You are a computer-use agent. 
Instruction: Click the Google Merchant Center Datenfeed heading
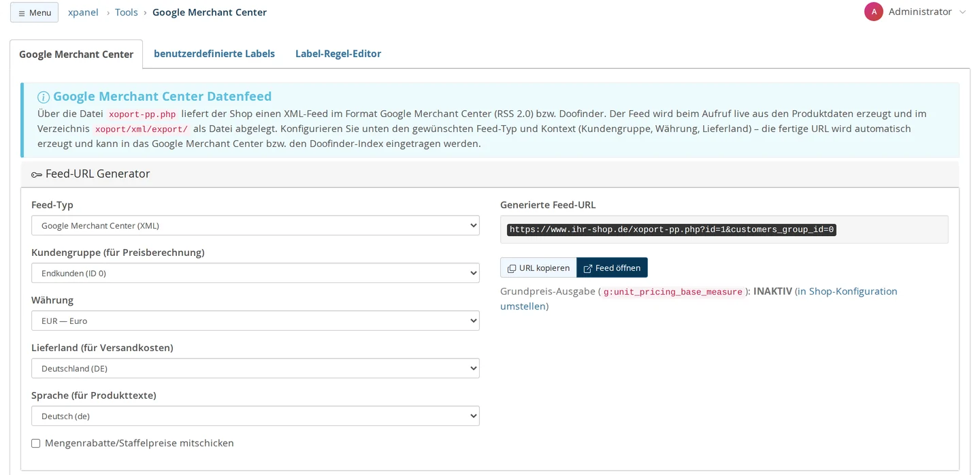[x=162, y=97]
